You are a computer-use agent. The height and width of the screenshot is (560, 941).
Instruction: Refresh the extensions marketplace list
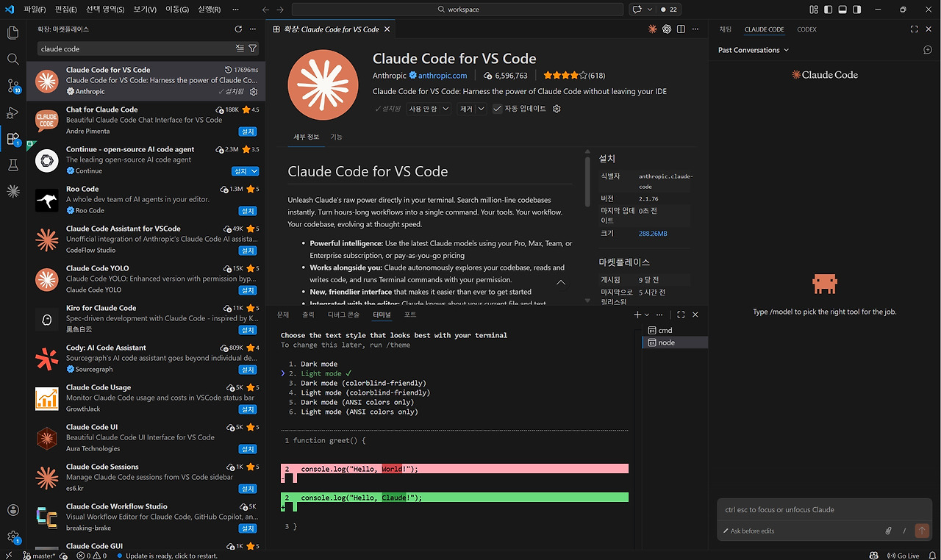pyautogui.click(x=238, y=29)
